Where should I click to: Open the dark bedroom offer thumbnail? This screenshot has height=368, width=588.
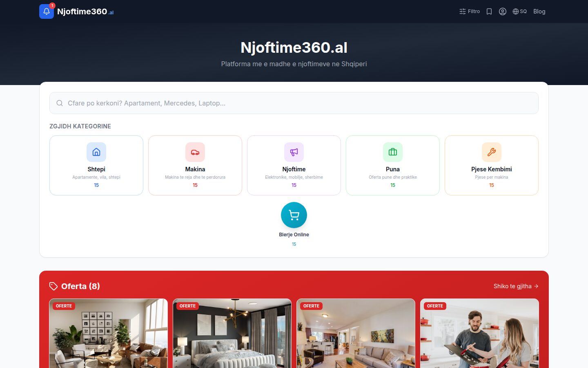pos(232,333)
